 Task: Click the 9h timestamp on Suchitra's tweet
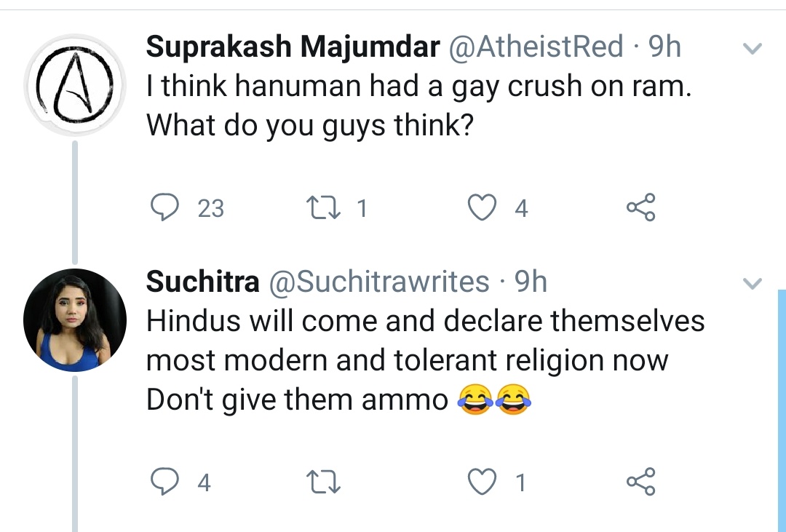[531, 282]
